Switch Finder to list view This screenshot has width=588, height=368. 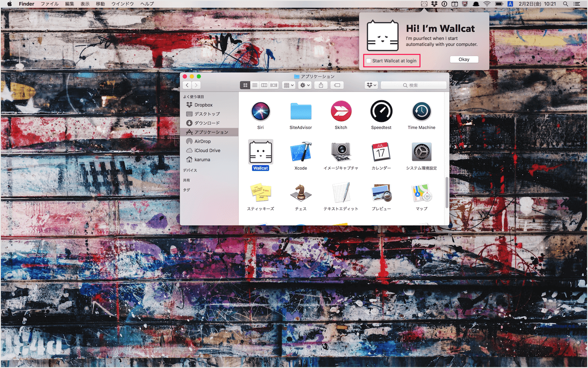point(254,85)
